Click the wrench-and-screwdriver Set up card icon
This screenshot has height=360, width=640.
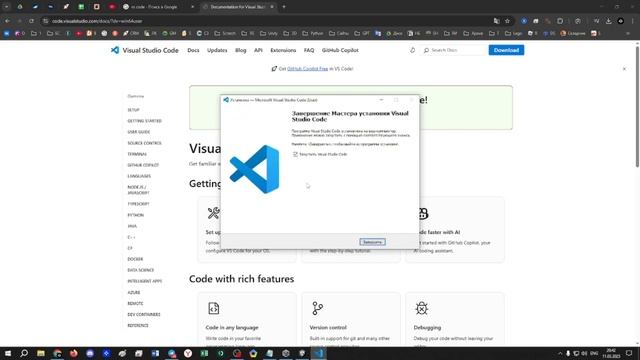point(213,213)
